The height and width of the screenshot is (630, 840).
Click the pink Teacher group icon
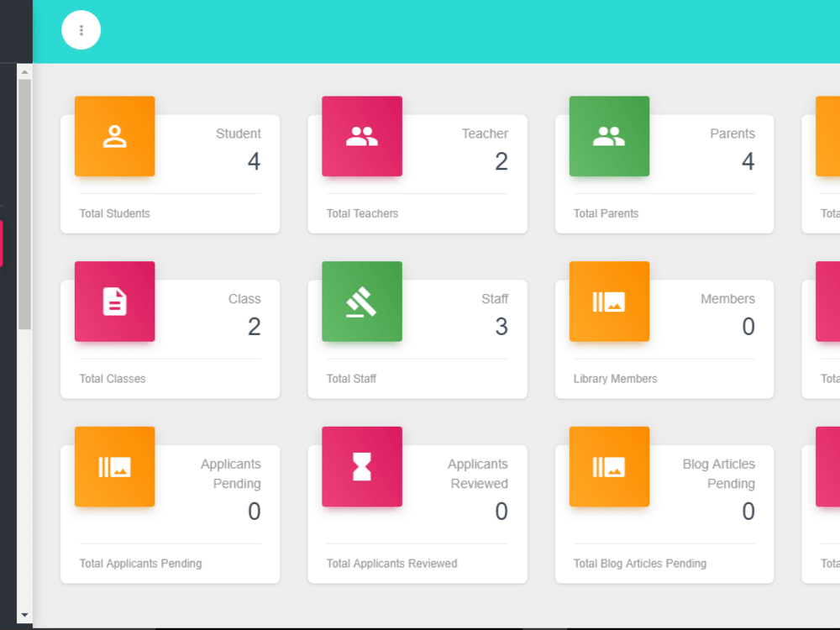coord(362,136)
